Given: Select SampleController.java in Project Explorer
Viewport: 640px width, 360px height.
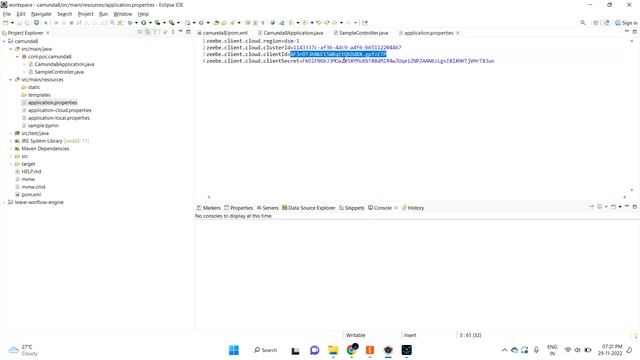Looking at the screenshot, I should coord(59,72).
